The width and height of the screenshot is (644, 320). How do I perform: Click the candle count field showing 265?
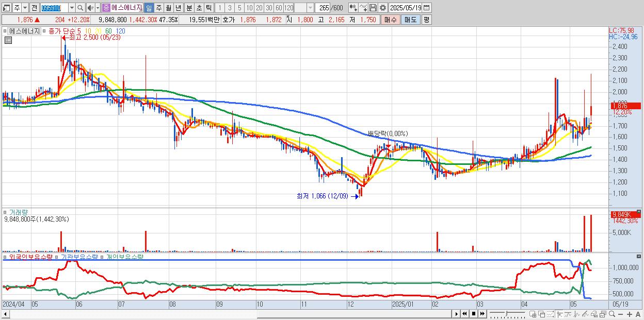(323, 8)
